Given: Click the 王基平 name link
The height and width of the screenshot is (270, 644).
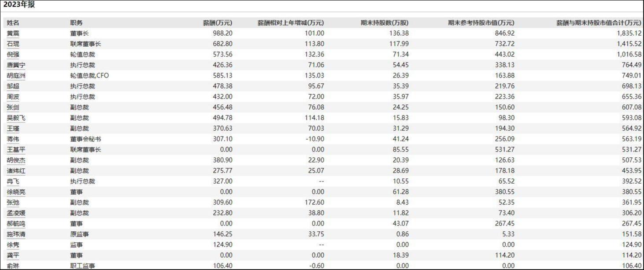Looking at the screenshot, I should click(16, 150).
